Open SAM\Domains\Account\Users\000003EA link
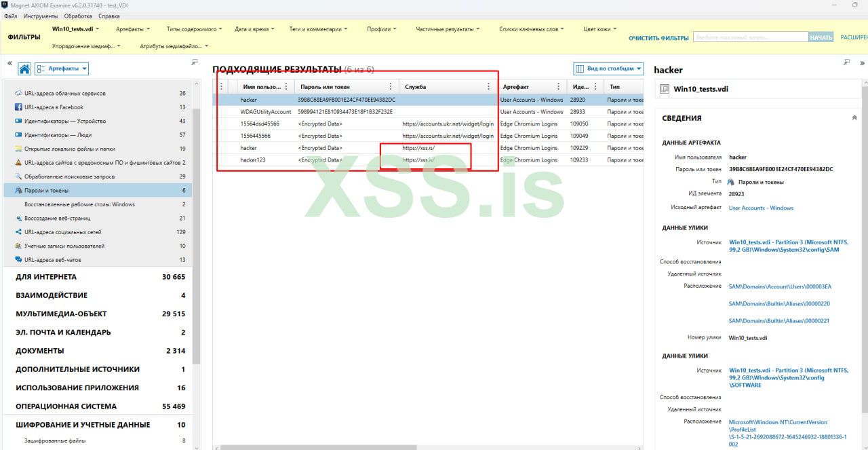This screenshot has width=868, height=450. [x=780, y=286]
